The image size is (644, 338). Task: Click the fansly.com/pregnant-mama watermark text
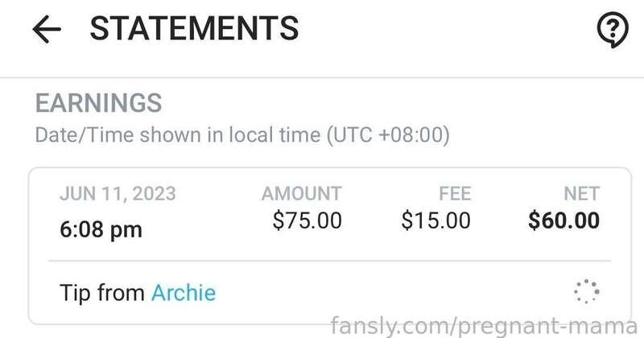click(x=485, y=326)
